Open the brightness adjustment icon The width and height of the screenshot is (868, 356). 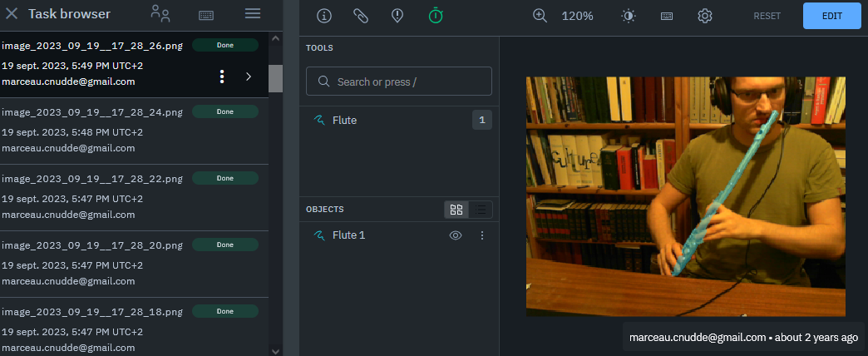point(629,16)
